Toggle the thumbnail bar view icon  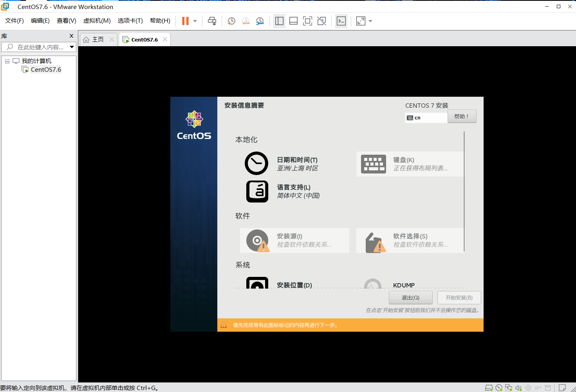293,21
